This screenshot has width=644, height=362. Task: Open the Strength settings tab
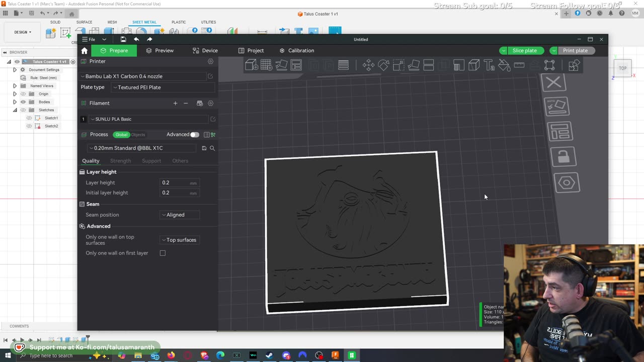(x=120, y=161)
